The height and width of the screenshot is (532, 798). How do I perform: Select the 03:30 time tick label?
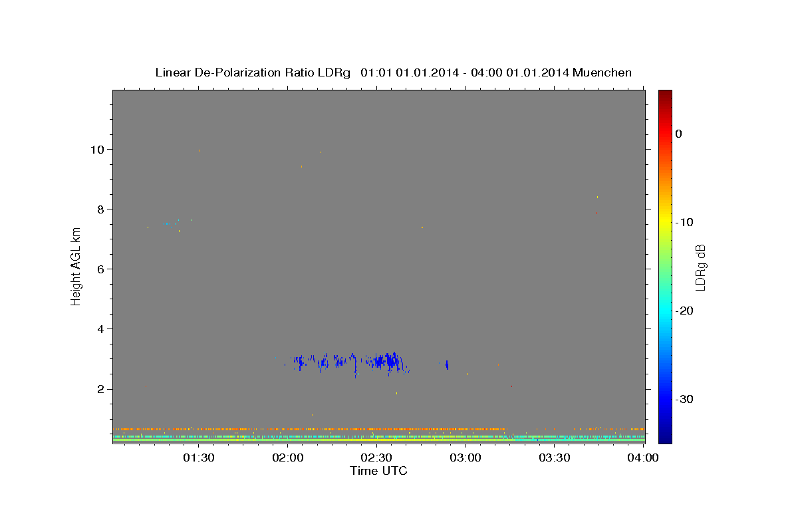554,458
